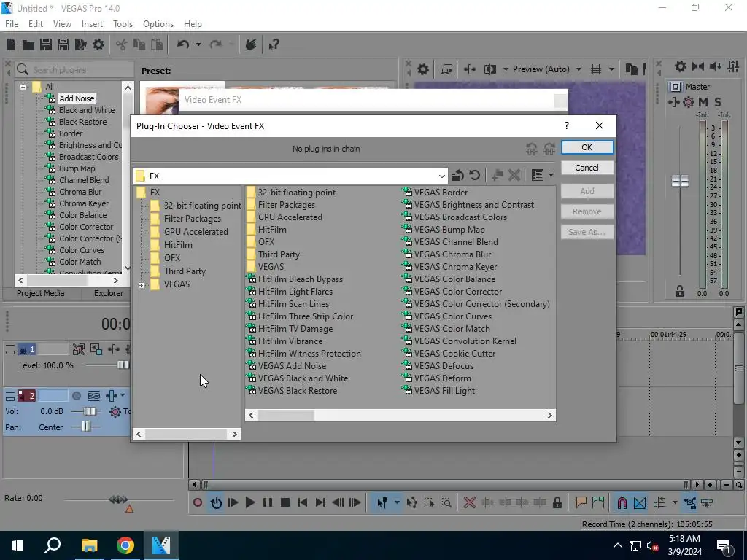Click the What's This help icon

click(274, 44)
